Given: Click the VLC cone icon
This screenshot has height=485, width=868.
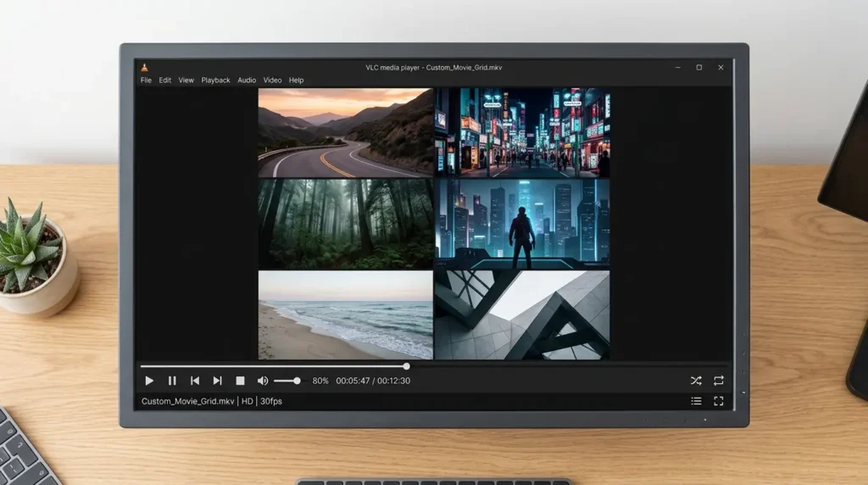Looking at the screenshot, I should coord(144,68).
